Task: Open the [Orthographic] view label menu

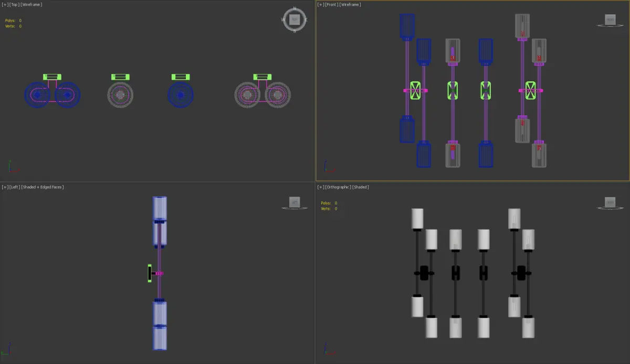Action: click(x=338, y=187)
